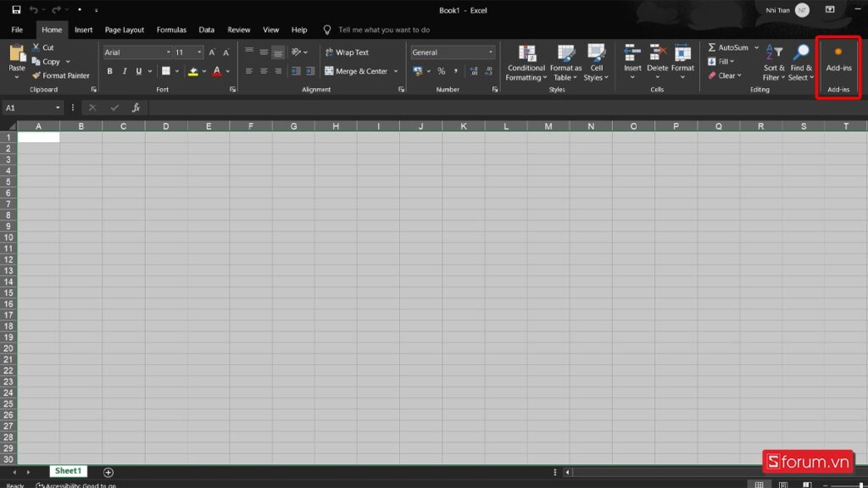The image size is (868, 488).
Task: Toggle Wrap Text
Action: 347,52
